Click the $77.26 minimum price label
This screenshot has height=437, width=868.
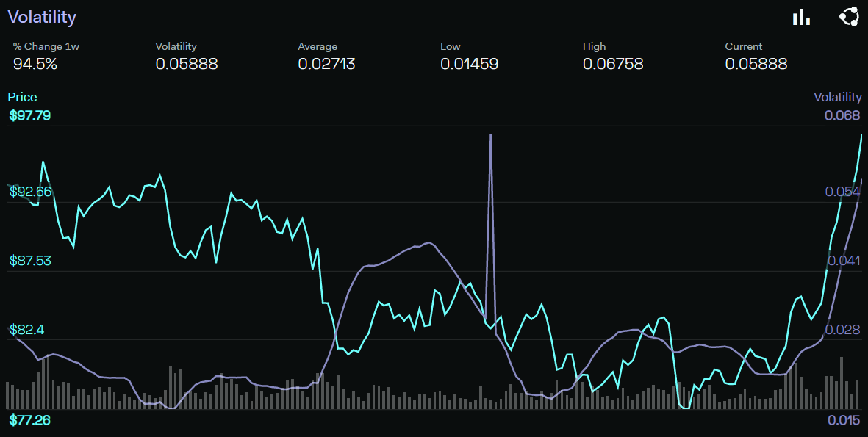(x=30, y=420)
